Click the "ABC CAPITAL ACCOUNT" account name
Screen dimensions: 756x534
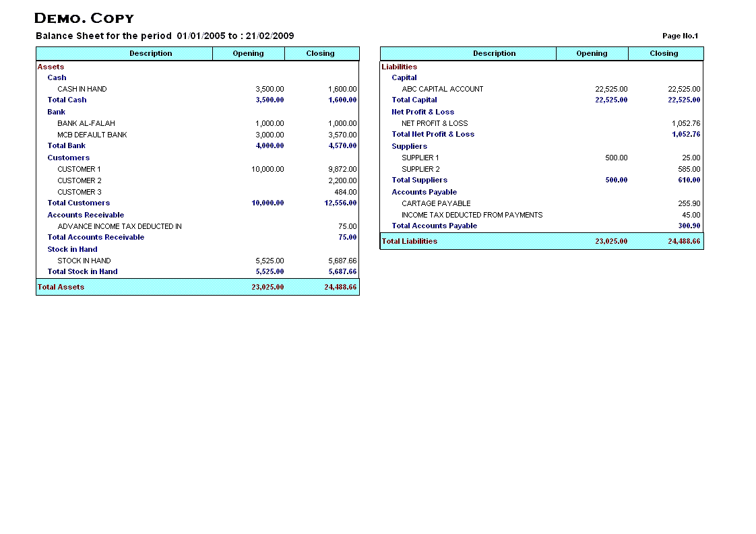click(x=442, y=89)
